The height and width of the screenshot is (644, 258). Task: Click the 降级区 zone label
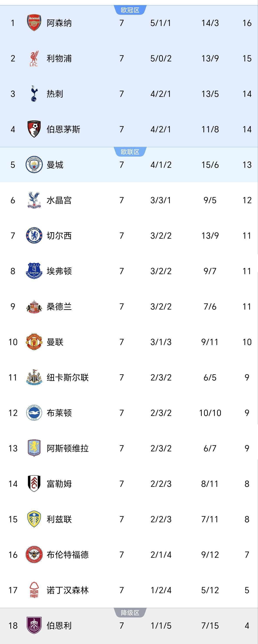pyautogui.click(x=130, y=613)
